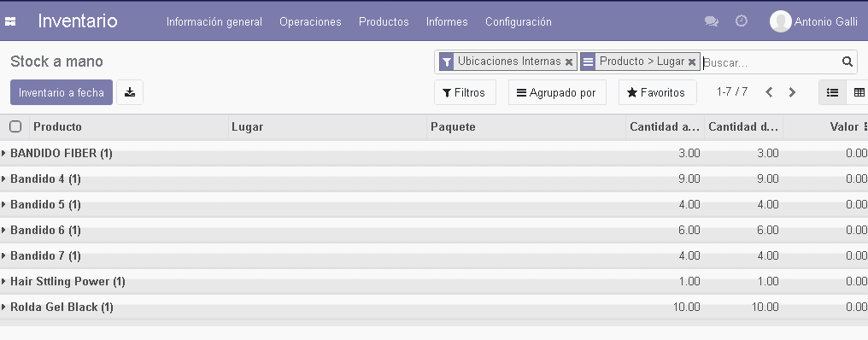Click the 0.00 value of Bandido 7
The width and height of the screenshot is (868, 340).
[856, 255]
